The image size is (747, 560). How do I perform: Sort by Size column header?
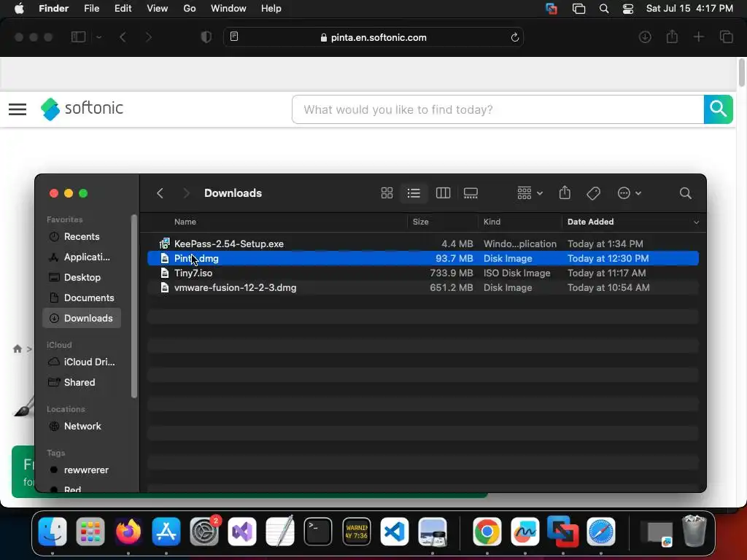point(421,222)
